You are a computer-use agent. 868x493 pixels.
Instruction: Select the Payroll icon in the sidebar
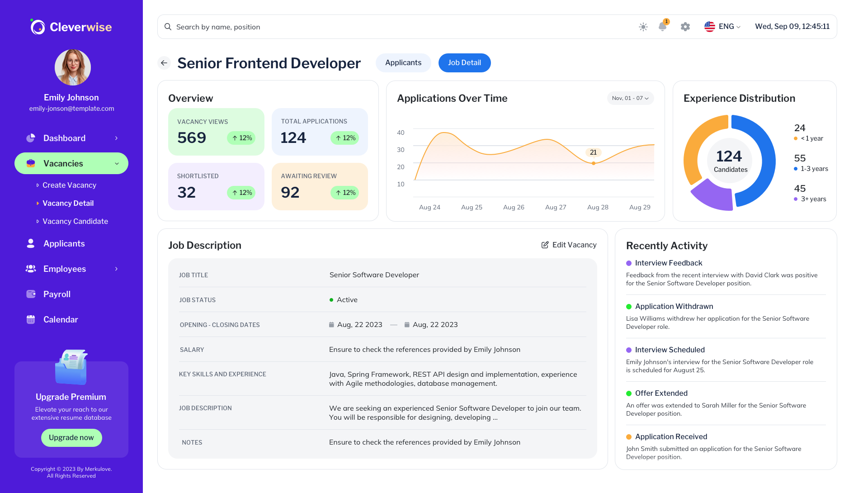tap(30, 294)
